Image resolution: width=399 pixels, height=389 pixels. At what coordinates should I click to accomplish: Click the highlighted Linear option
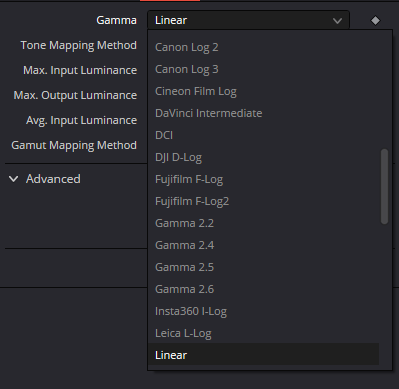click(x=263, y=354)
